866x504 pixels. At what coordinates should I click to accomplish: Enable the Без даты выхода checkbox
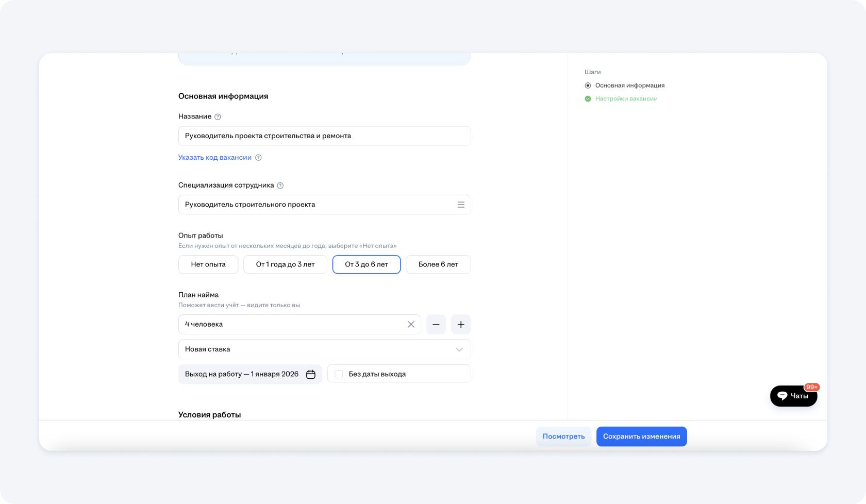click(x=339, y=374)
